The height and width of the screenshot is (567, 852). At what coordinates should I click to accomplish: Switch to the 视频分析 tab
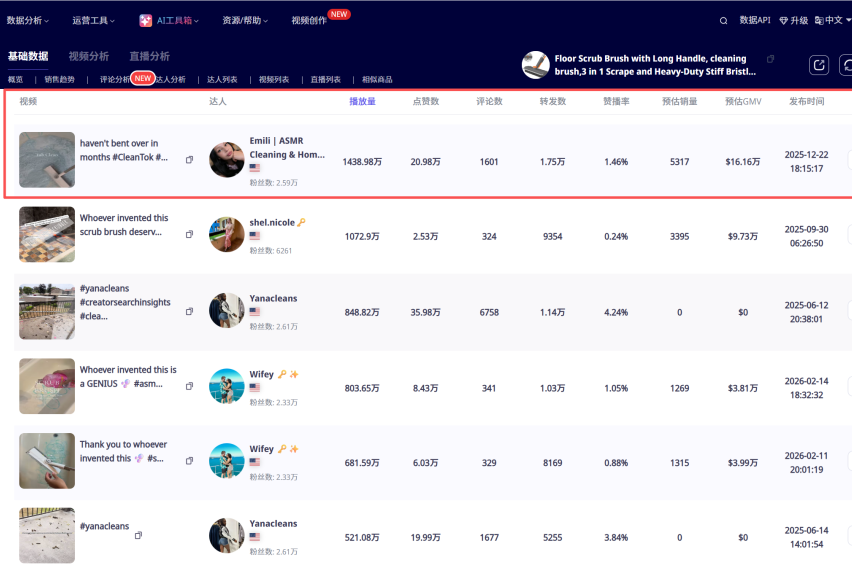pyautogui.click(x=89, y=56)
